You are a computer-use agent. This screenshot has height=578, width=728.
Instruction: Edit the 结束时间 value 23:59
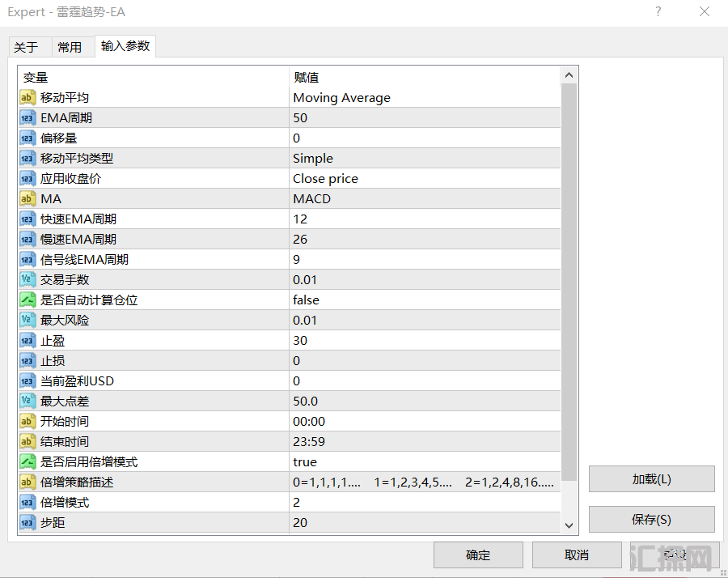(x=425, y=441)
